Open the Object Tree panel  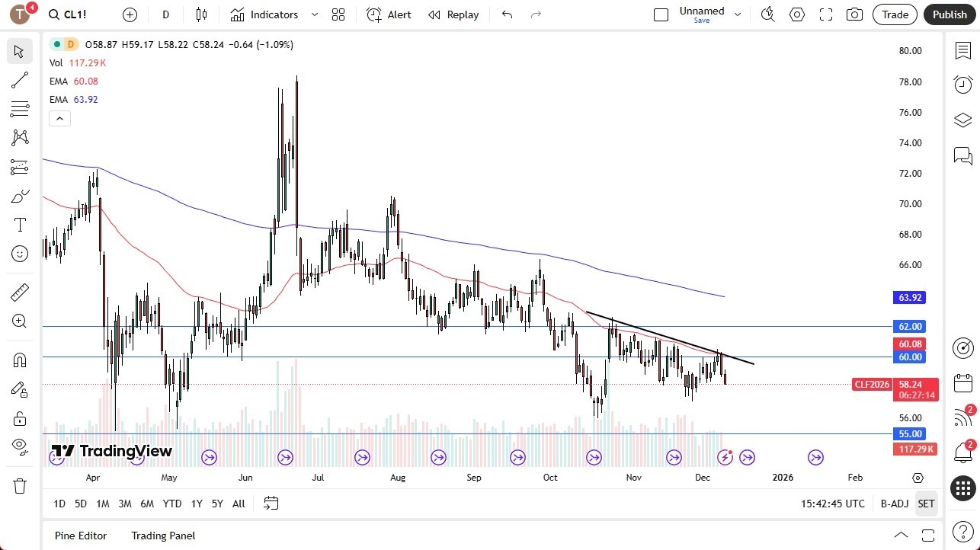[x=962, y=120]
